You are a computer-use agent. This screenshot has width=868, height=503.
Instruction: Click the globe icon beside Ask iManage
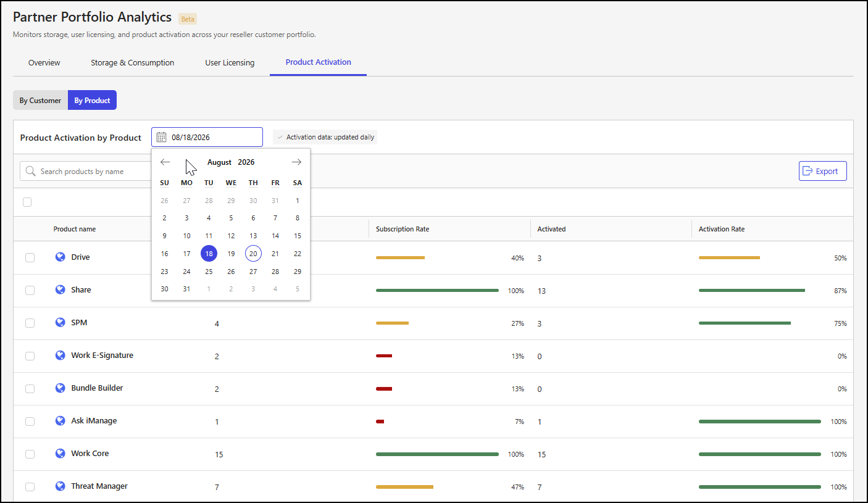60,420
